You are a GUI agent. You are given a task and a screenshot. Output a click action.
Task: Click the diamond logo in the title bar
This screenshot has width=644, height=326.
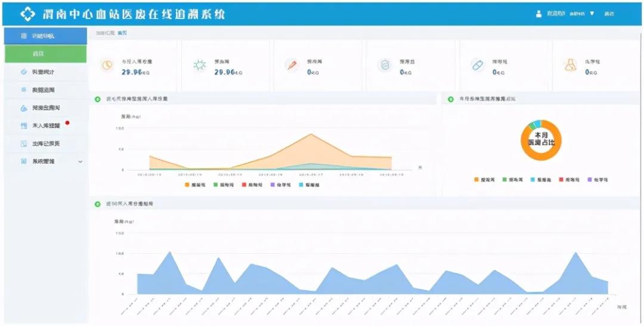[x=28, y=14]
